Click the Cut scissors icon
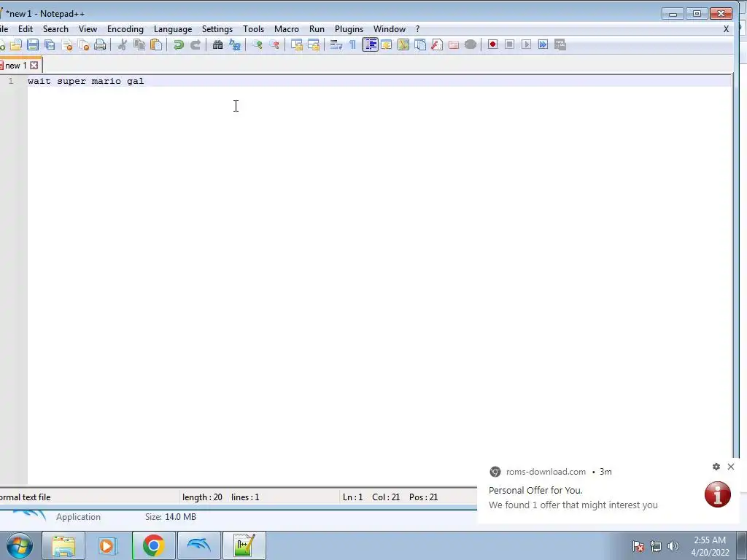 click(123, 44)
